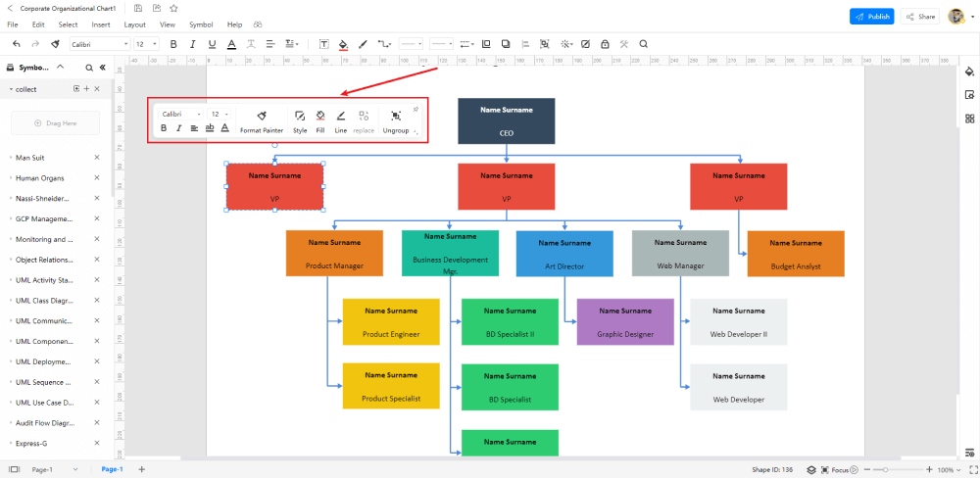Open the Layout menu
The image size is (980, 479).
point(134,24)
